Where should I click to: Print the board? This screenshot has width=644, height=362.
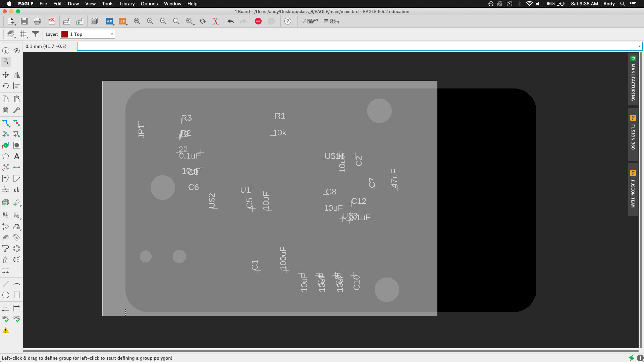tap(37, 21)
